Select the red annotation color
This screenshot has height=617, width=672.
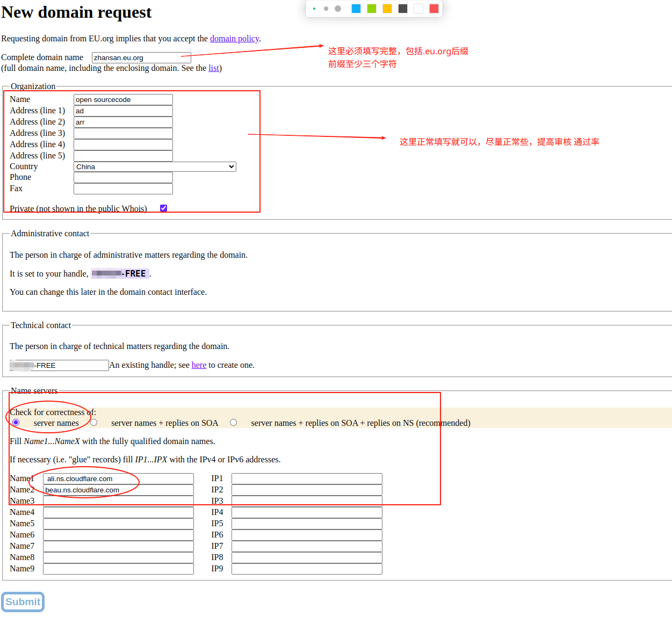[x=434, y=9]
